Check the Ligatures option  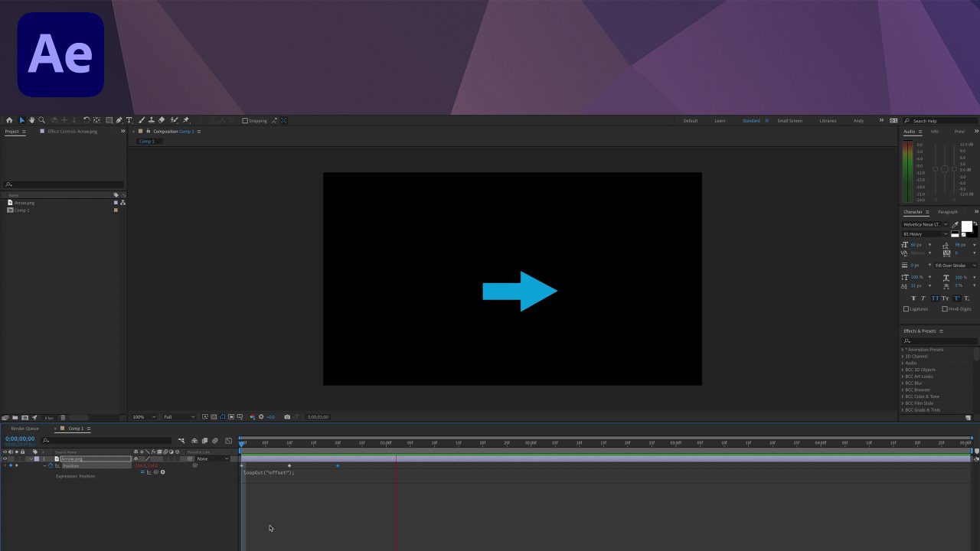[906, 309]
